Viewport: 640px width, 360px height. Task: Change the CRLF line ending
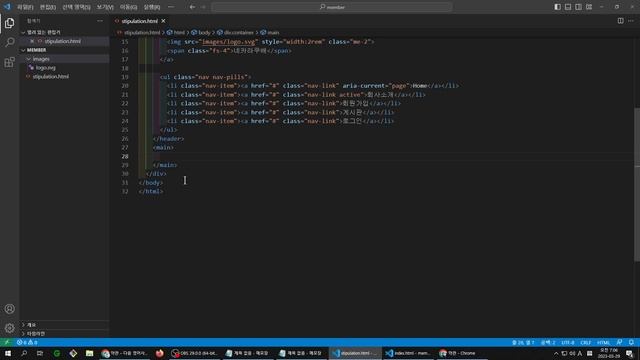[x=586, y=342]
